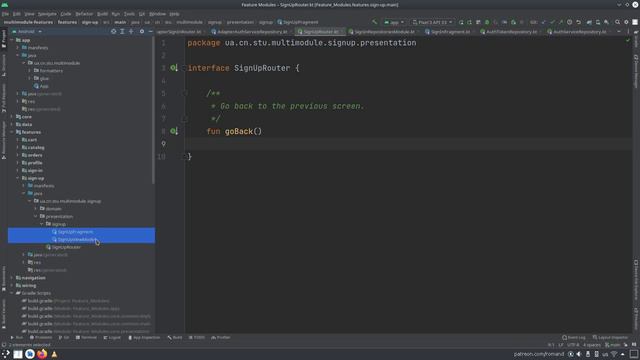Image resolution: width=640 pixels, height=360 pixels.
Task: Click the Expand All icon in Project panel
Action: (x=122, y=31)
